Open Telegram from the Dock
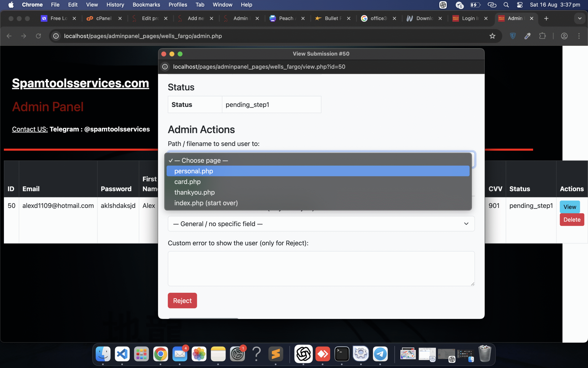 (x=380, y=354)
